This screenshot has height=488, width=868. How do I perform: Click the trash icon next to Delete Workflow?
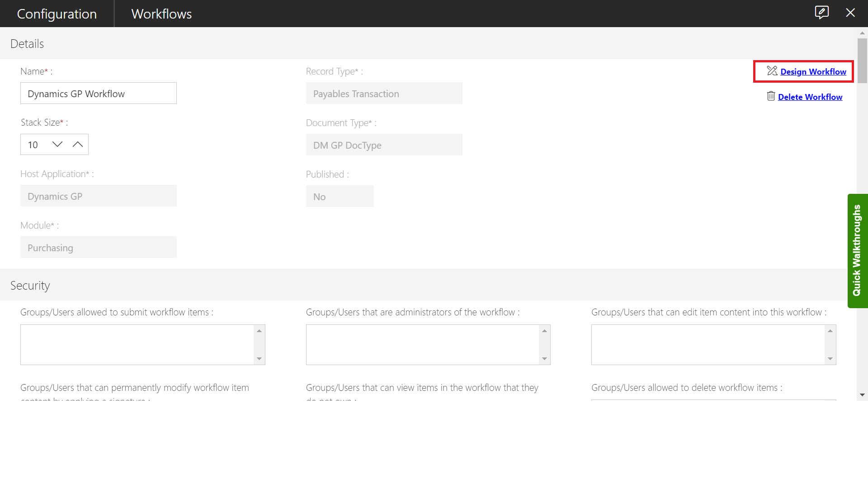(771, 96)
